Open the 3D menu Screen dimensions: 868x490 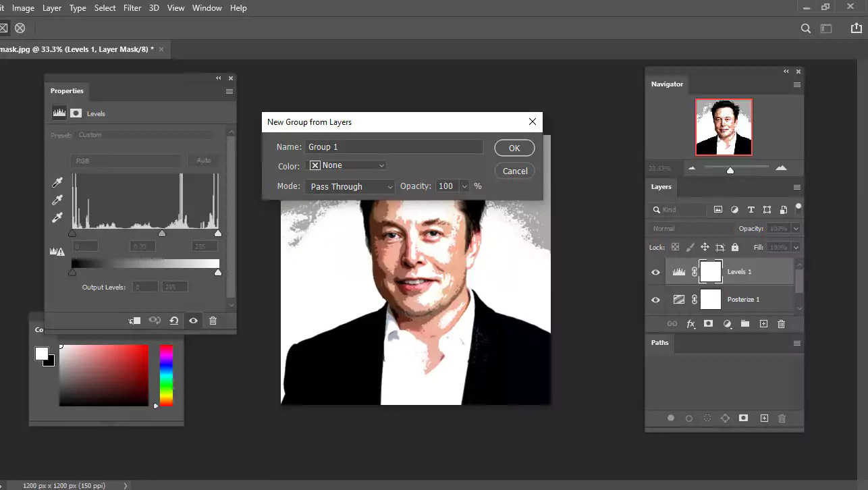point(154,8)
